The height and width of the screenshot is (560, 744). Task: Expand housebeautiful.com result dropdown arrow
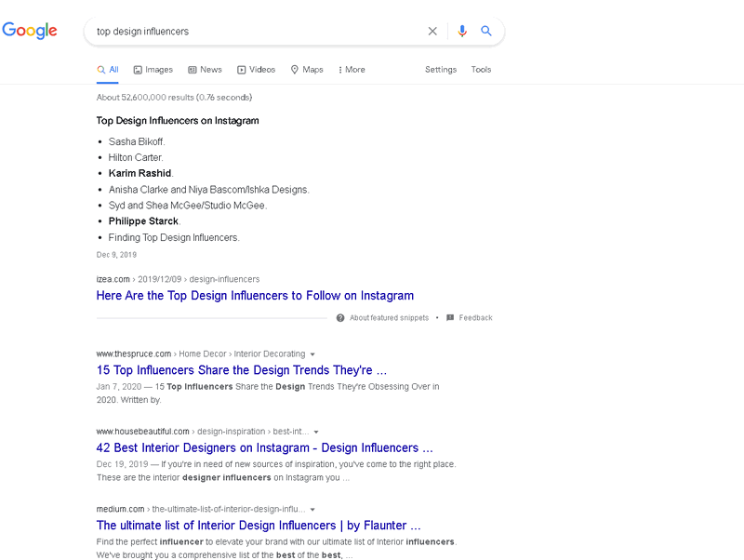(x=316, y=432)
